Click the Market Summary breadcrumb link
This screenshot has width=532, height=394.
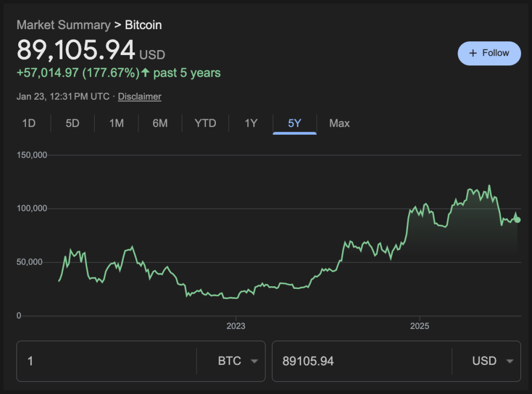coord(63,25)
